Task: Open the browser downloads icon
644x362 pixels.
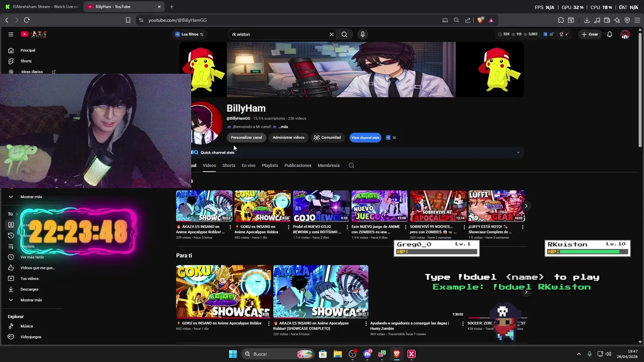Action: (587, 20)
